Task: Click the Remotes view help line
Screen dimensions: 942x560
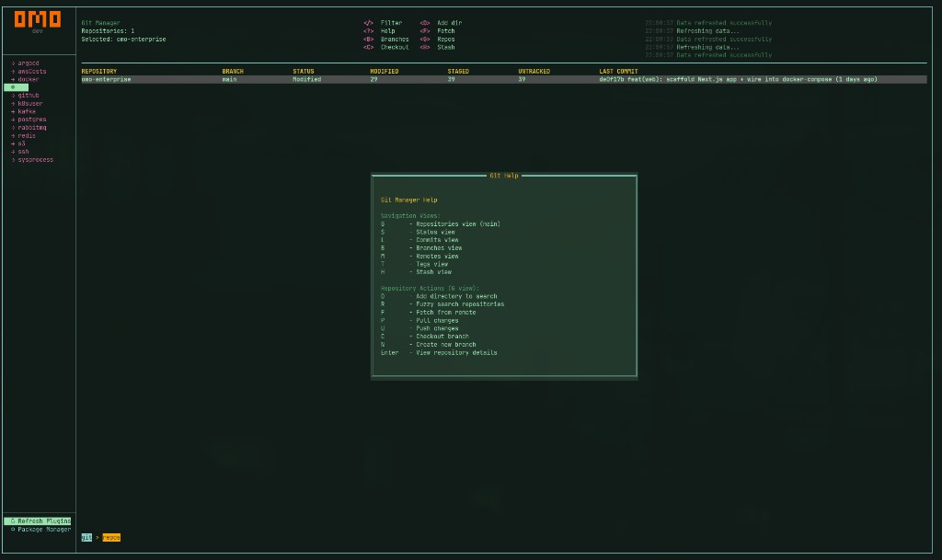Action: 419,257
